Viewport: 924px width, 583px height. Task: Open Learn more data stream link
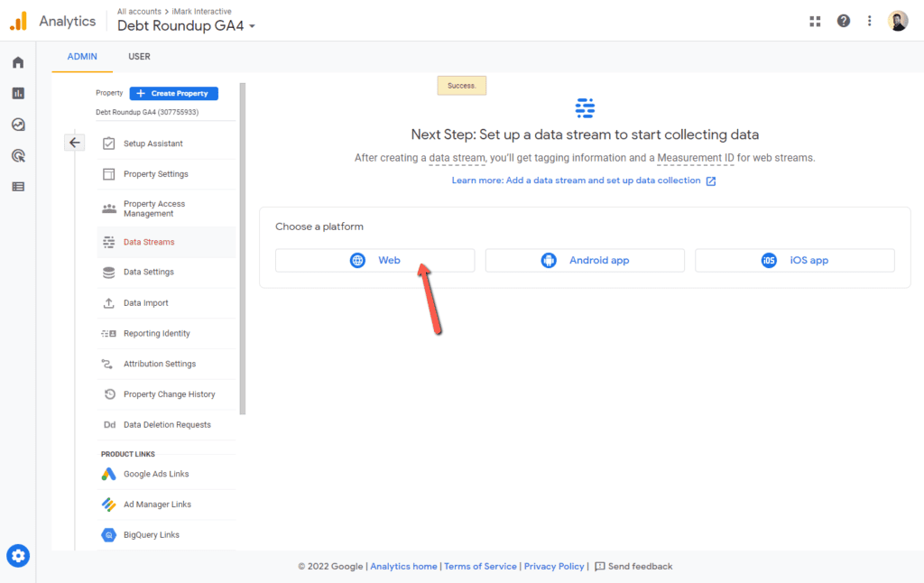pos(584,180)
